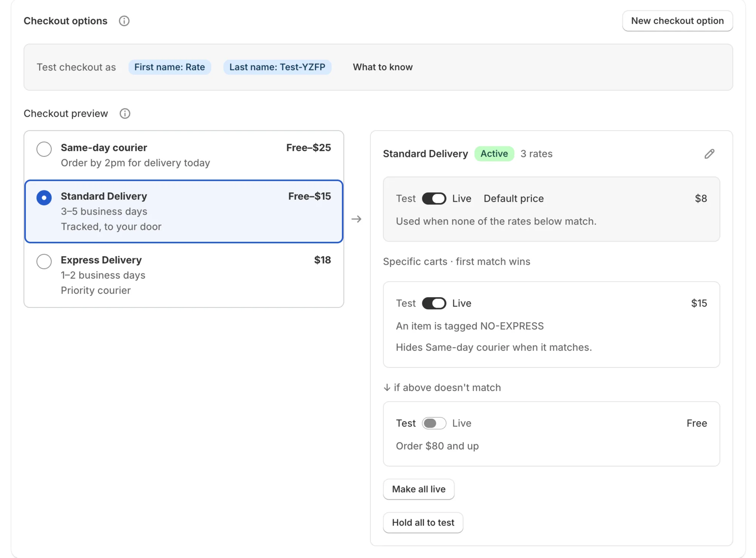Select Same-day courier radio option
The height and width of the screenshot is (558, 756).
click(x=44, y=149)
